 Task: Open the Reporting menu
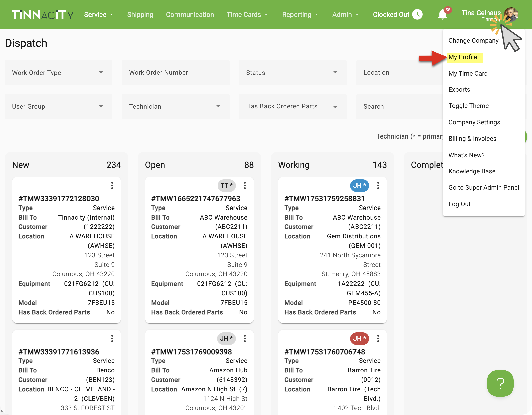tap(300, 15)
